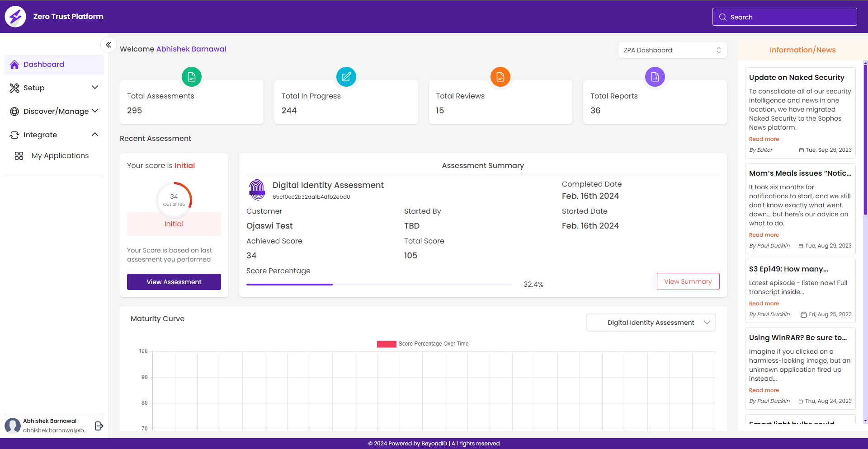Image resolution: width=868 pixels, height=449 pixels.
Task: Open Digital Identity Assessment maturity curve dropdown
Action: [651, 323]
